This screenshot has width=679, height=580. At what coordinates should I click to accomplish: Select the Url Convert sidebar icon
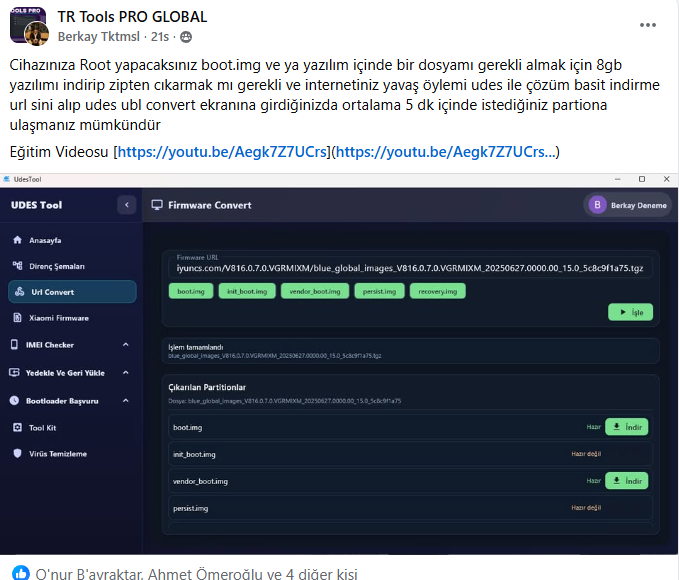click(x=18, y=292)
